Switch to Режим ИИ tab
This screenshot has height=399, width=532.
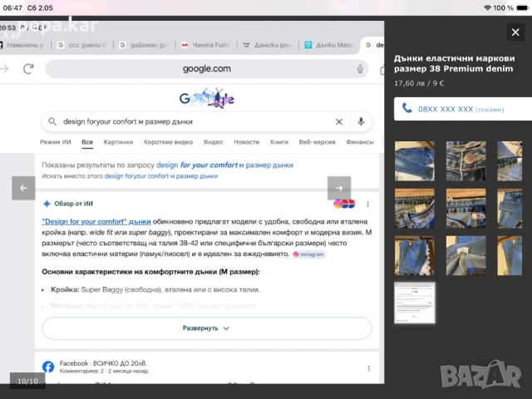tap(56, 142)
